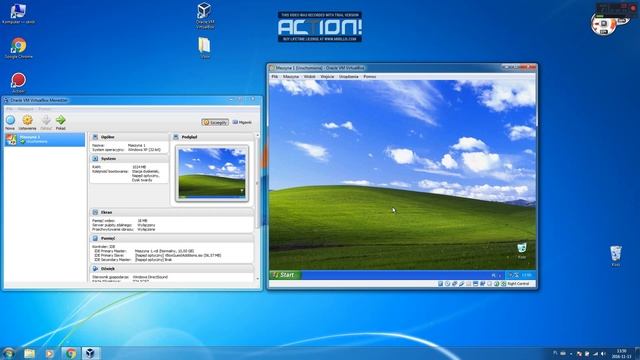
Task: Click the hard disk activity status icon
Action: 440,284
